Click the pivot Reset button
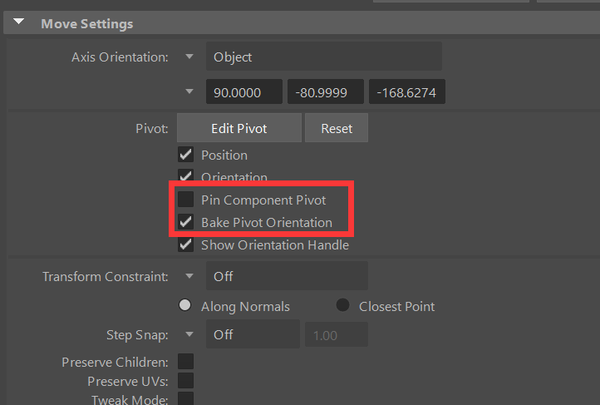 pos(336,128)
